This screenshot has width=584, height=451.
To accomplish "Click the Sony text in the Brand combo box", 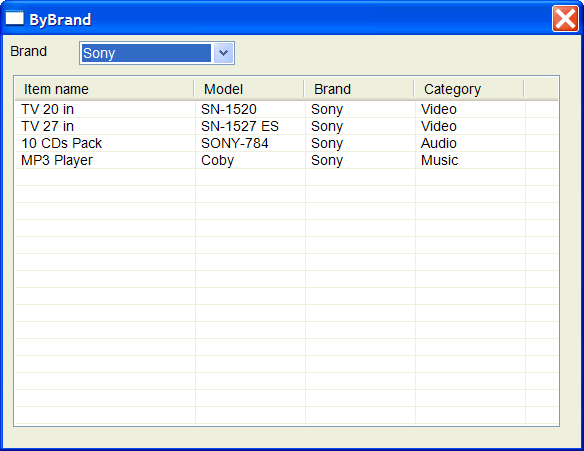I will [x=99, y=53].
